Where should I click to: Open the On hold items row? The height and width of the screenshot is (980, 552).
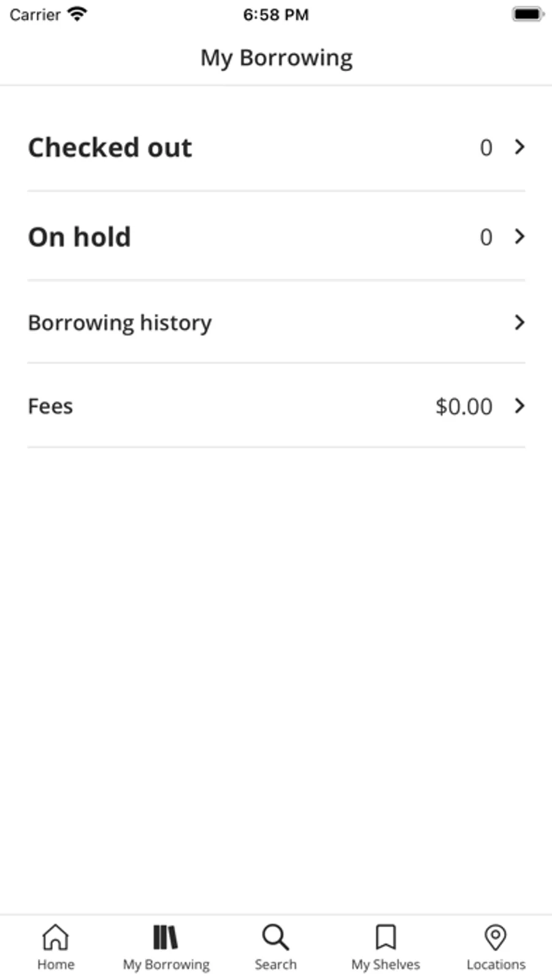(x=276, y=237)
